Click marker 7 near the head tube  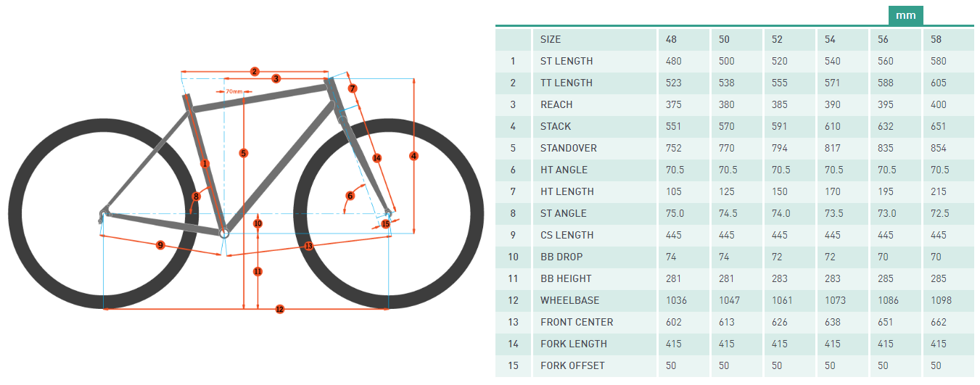(x=352, y=88)
